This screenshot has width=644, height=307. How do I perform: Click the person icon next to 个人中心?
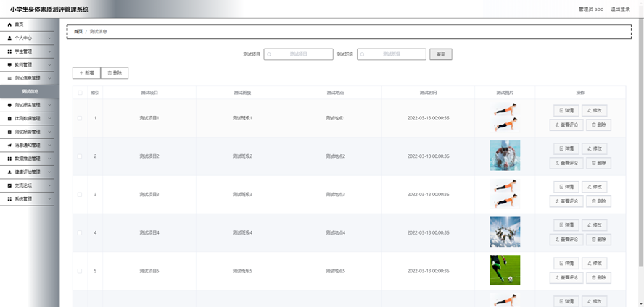(x=9, y=38)
